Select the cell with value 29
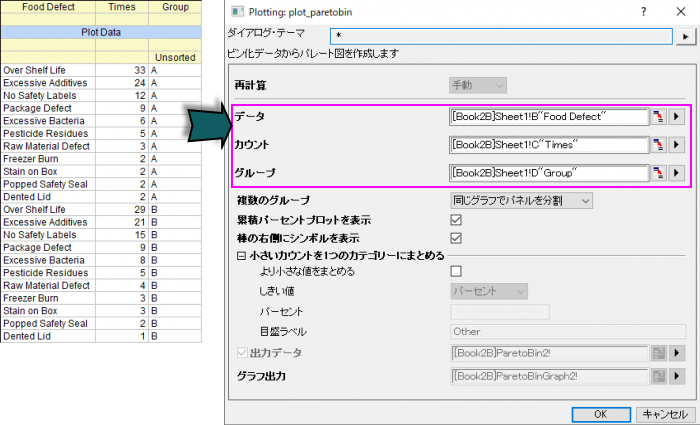This screenshot has width=700, height=425. [122, 209]
